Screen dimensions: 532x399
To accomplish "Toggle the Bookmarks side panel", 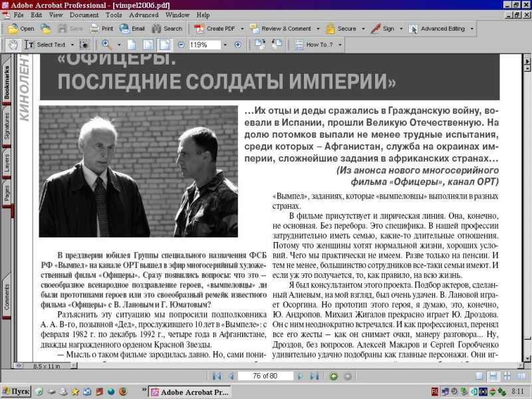I will coord(7,83).
